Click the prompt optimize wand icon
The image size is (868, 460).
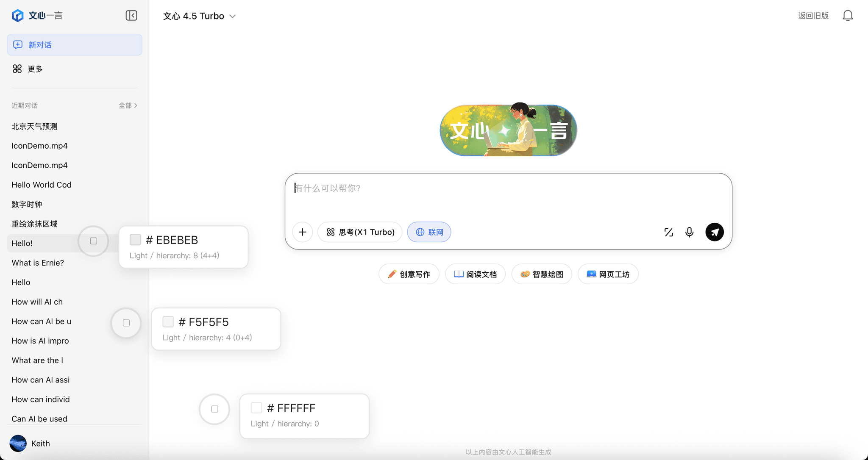pyautogui.click(x=668, y=232)
